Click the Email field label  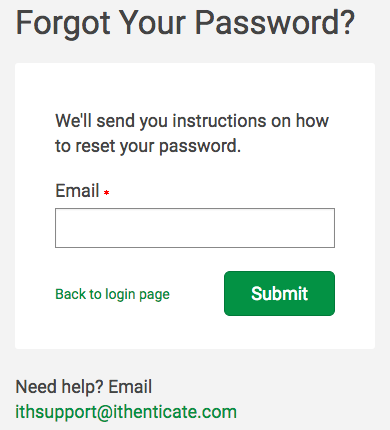77,191
